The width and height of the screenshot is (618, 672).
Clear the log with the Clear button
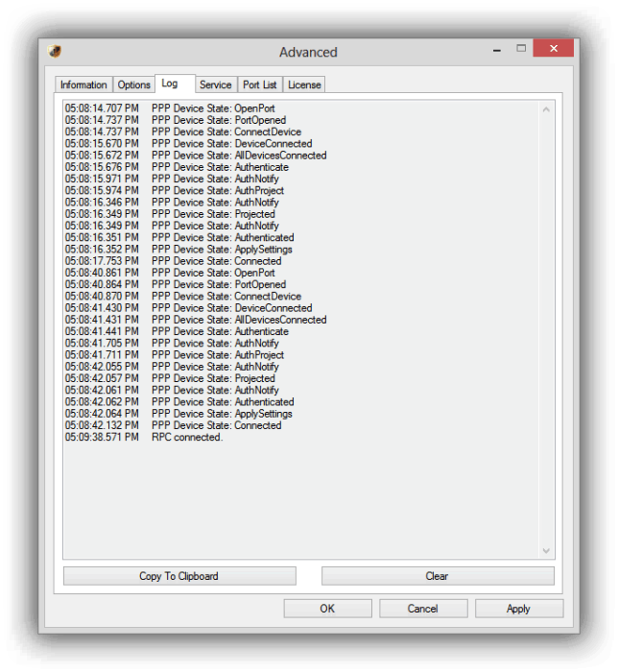(x=438, y=576)
